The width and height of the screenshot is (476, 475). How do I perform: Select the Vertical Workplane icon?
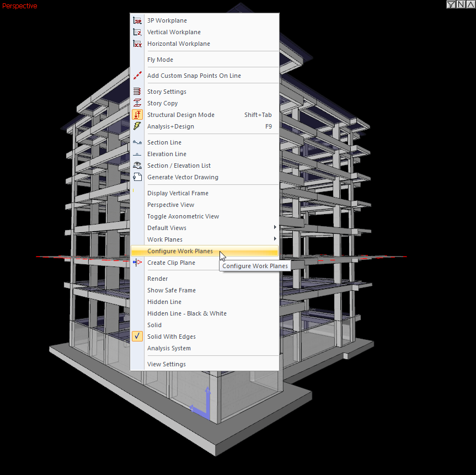click(137, 32)
